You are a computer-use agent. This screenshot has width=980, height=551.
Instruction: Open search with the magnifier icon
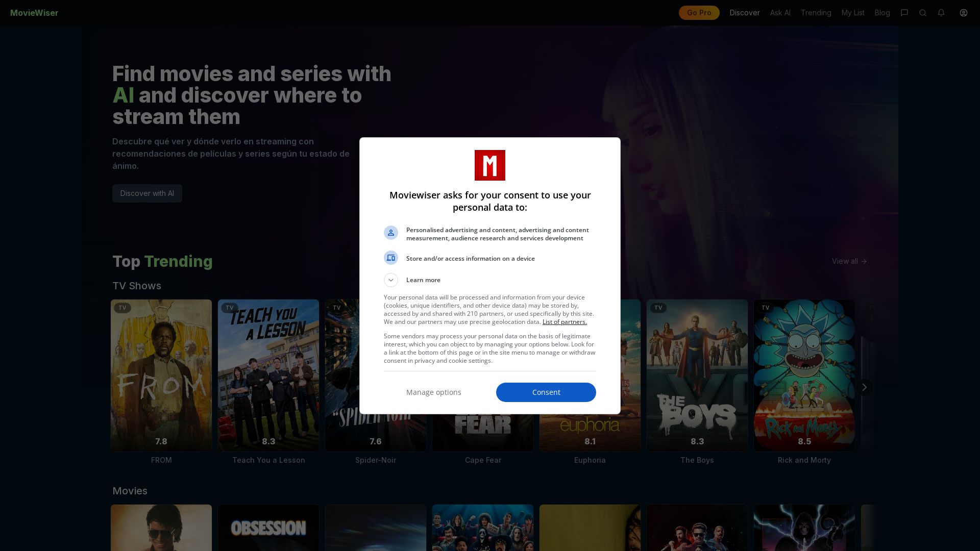click(x=923, y=13)
